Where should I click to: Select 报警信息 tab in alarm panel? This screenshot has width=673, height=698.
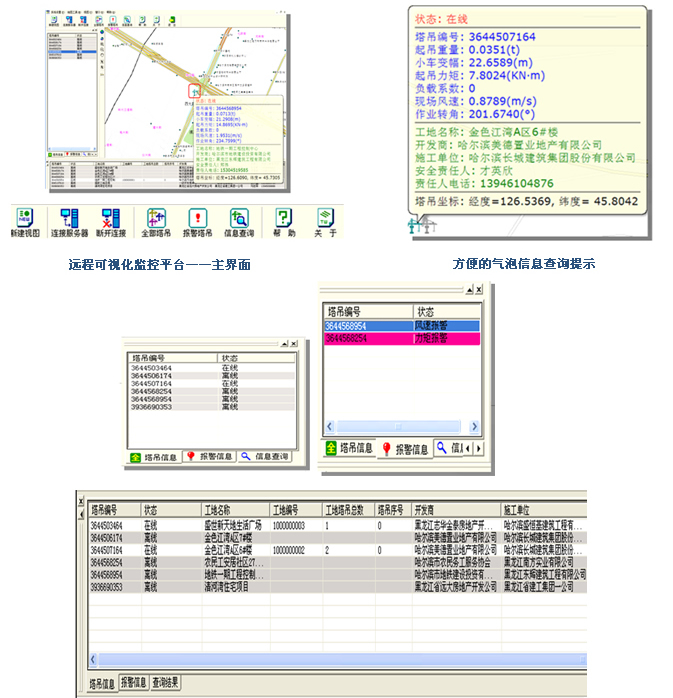[405, 449]
